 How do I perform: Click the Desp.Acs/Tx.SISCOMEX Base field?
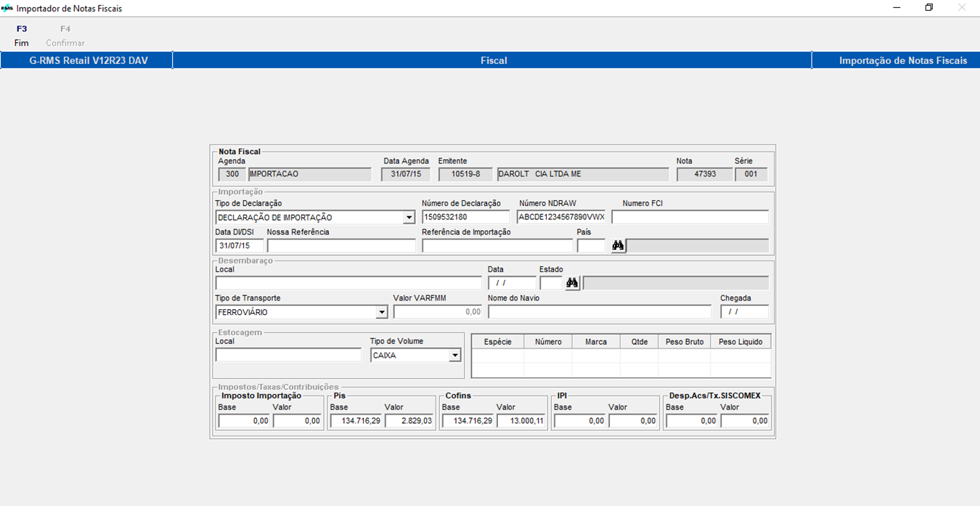coord(692,421)
